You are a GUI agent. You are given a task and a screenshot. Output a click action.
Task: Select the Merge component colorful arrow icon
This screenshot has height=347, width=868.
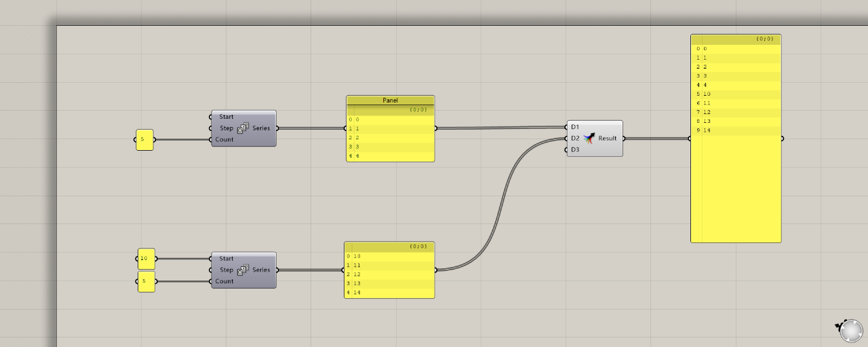589,139
